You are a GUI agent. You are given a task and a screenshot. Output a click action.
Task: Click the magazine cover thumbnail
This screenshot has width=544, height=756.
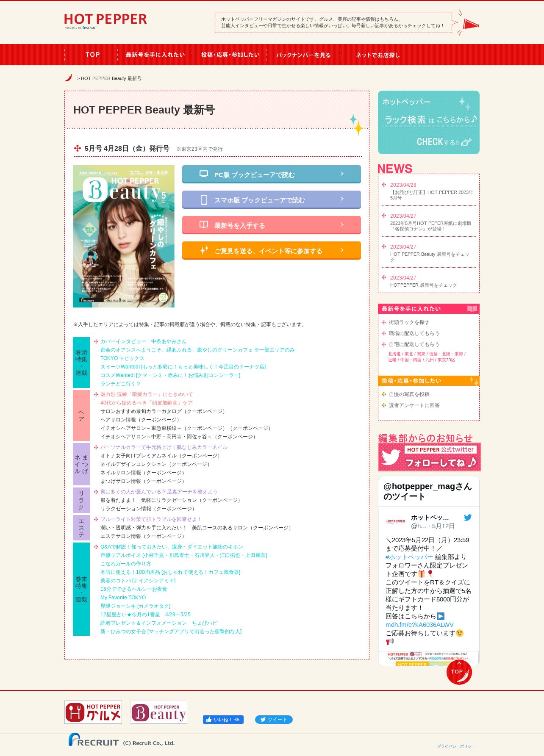tap(124, 236)
